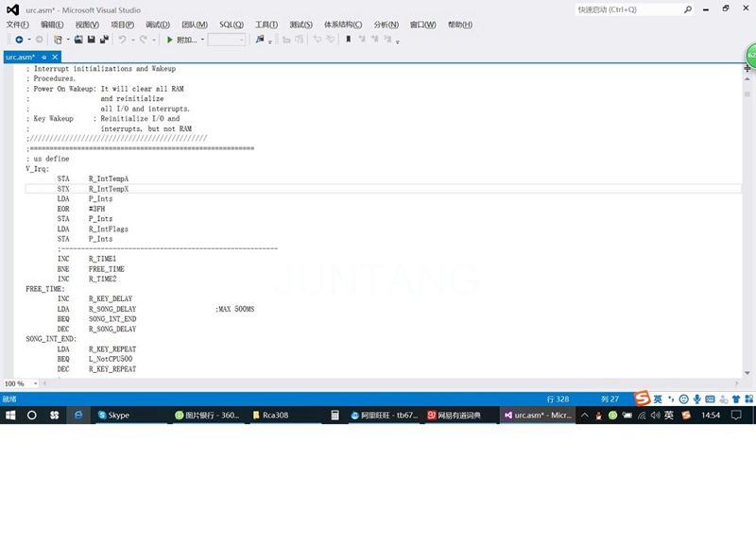The width and height of the screenshot is (756, 560).
Task: Click the bookmark toolbar icon
Action: 348,40
